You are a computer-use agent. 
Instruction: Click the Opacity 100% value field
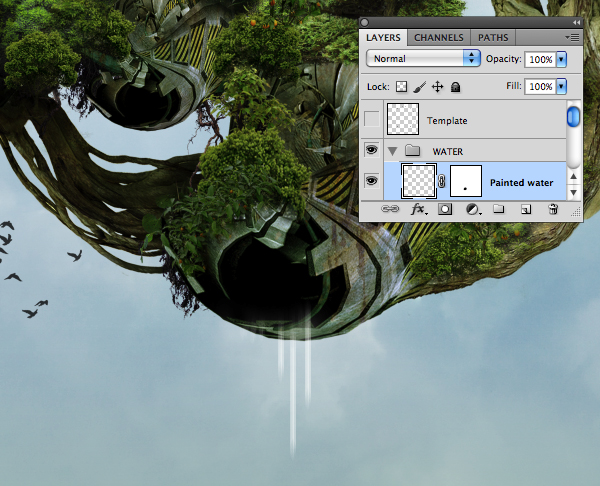540,59
